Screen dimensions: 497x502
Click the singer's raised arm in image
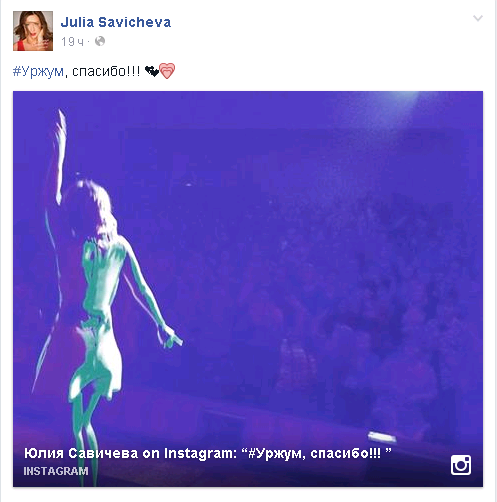(60, 157)
